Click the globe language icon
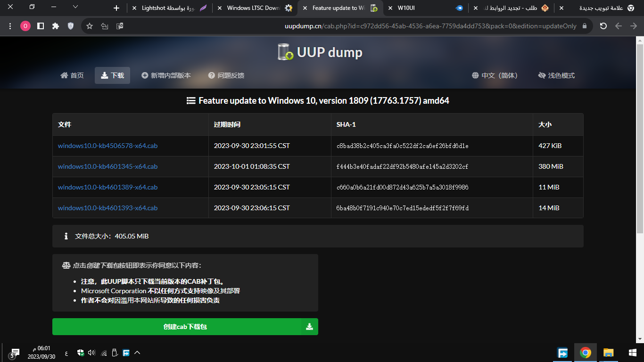 [475, 75]
